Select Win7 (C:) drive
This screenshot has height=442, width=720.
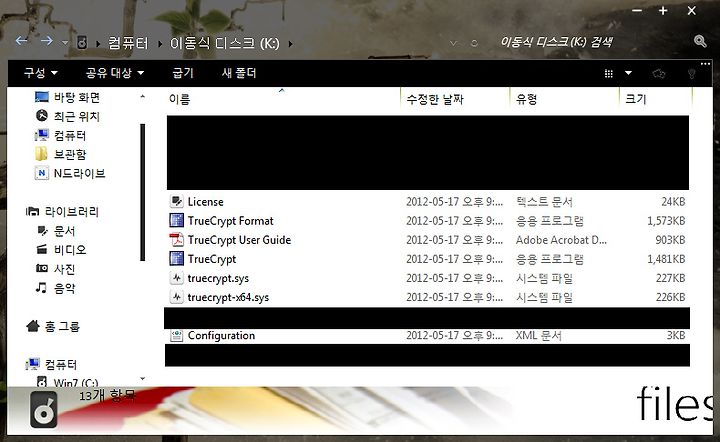(76, 382)
